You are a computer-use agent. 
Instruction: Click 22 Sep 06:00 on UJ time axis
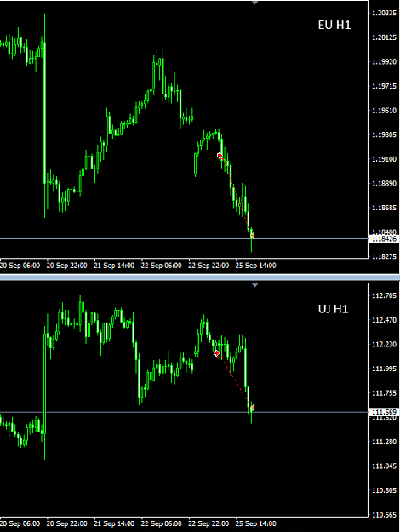pyautogui.click(x=161, y=523)
